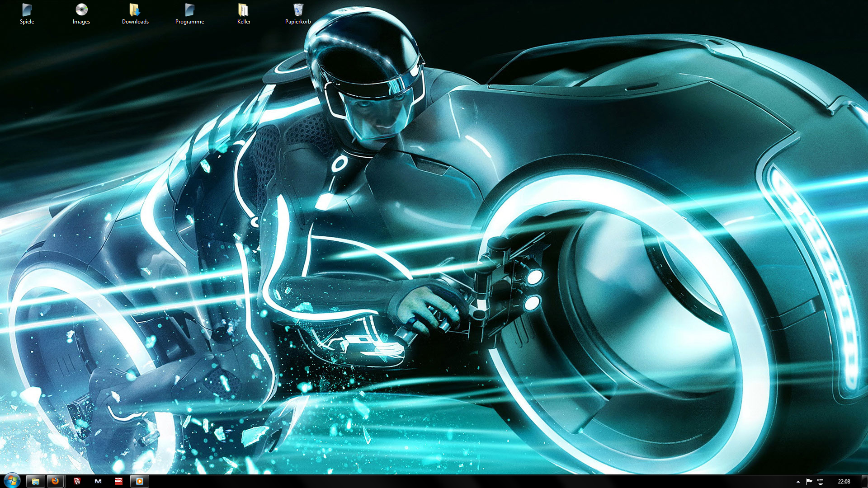Screen dimensions: 868x488
Task: Click the white M icon in taskbar
Action: pos(98,481)
